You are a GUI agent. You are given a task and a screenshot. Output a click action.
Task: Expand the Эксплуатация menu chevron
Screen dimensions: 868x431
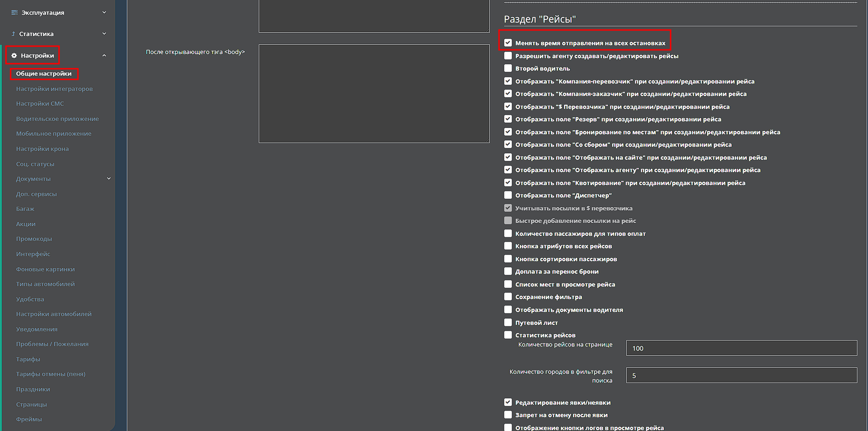coord(104,12)
